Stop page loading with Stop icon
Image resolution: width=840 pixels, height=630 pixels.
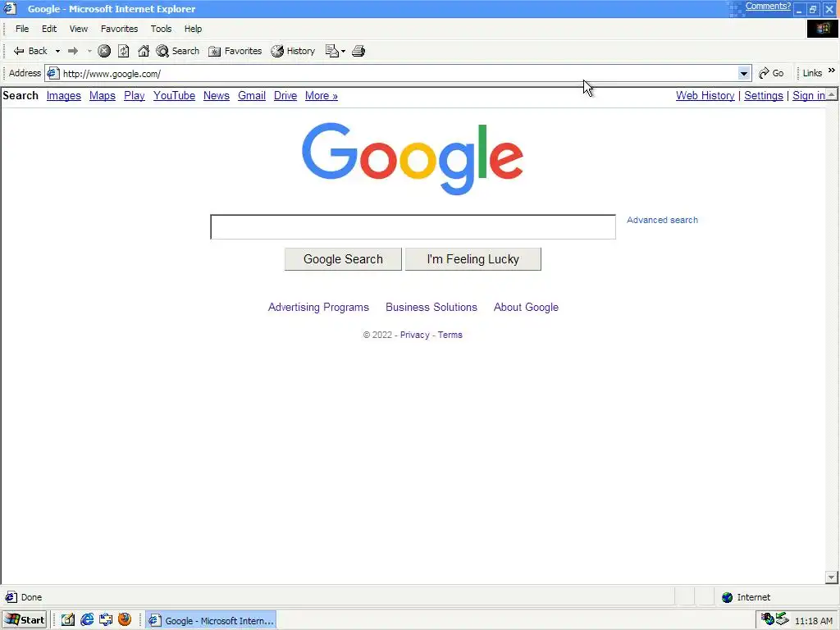(104, 51)
